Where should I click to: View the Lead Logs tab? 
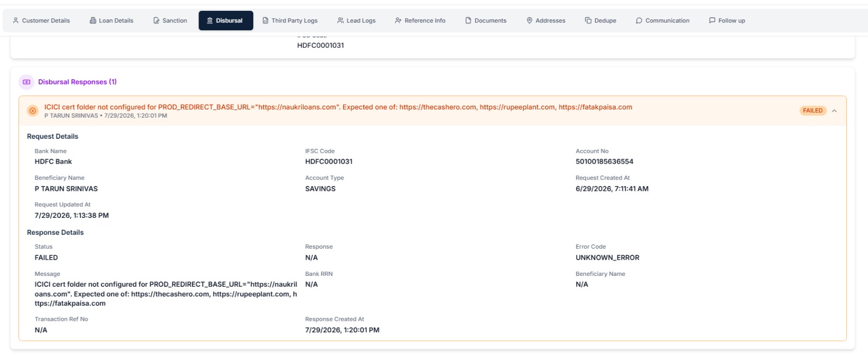click(x=356, y=21)
